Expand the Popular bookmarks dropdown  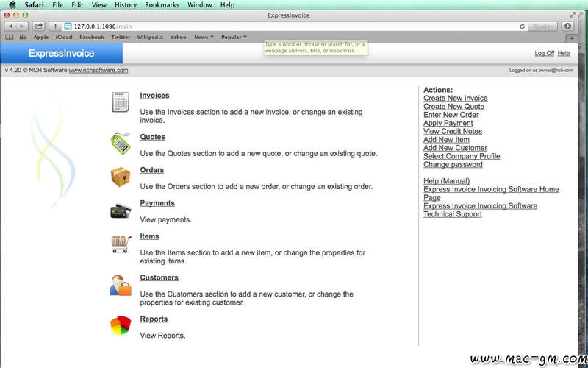click(x=234, y=38)
